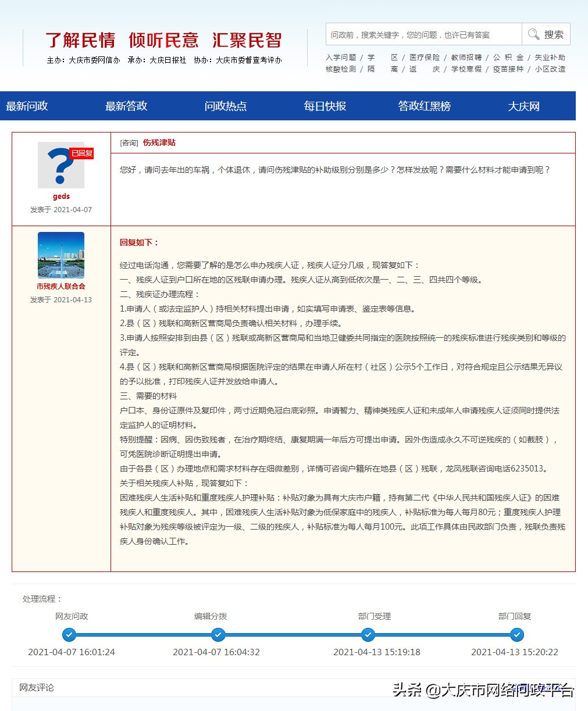The width and height of the screenshot is (588, 711).
Task: Switch to the 最新答政 tab
Action: [127, 106]
